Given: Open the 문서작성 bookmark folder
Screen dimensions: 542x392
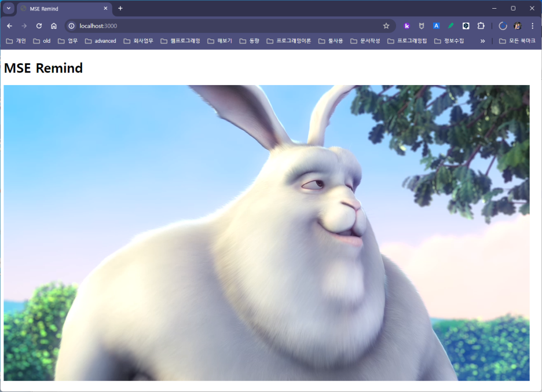Looking at the screenshot, I should click(365, 41).
